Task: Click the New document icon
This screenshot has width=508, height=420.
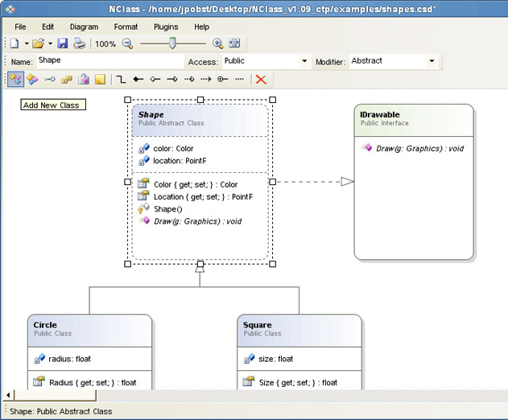Action: pos(14,43)
